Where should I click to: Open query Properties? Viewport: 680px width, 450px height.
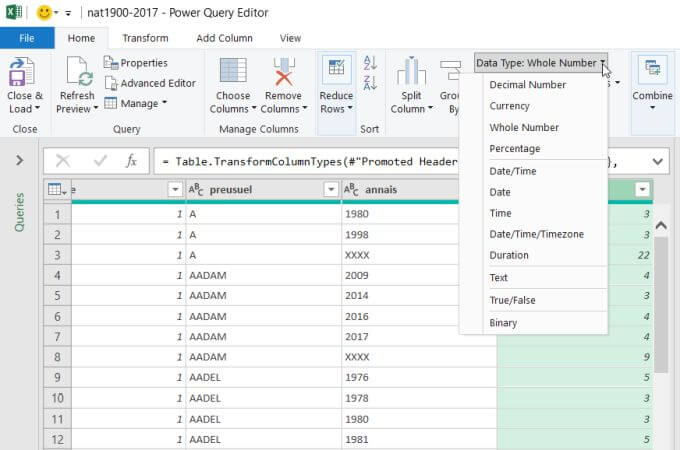pyautogui.click(x=136, y=63)
